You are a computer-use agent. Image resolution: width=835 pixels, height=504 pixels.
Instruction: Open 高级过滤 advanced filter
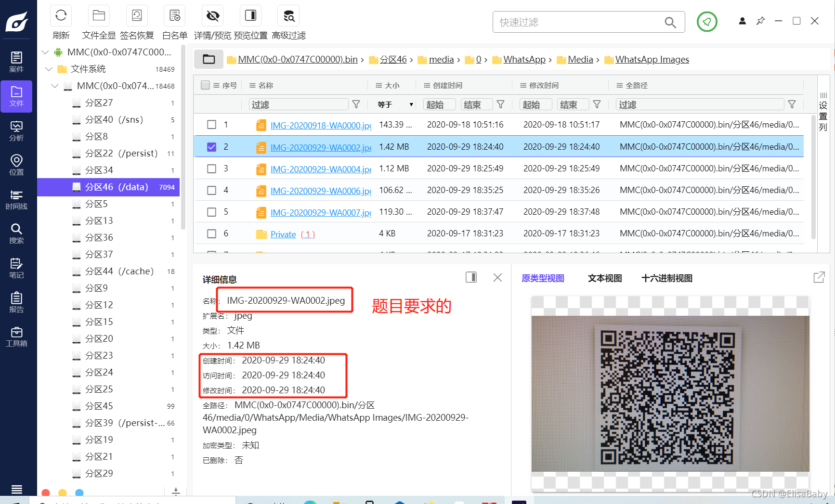click(x=288, y=16)
